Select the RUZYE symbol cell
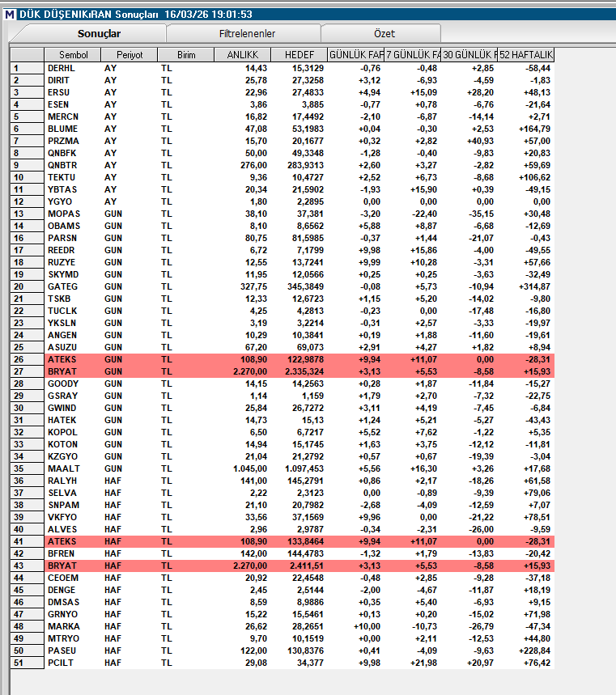 (x=73, y=262)
